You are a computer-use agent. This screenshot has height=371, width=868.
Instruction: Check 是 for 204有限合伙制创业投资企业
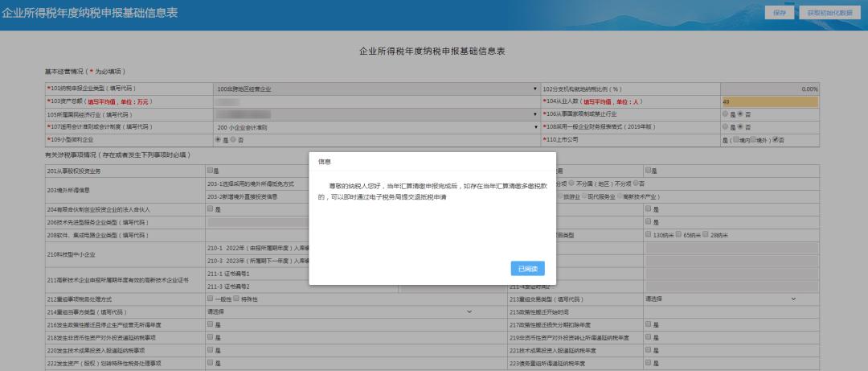click(x=211, y=209)
